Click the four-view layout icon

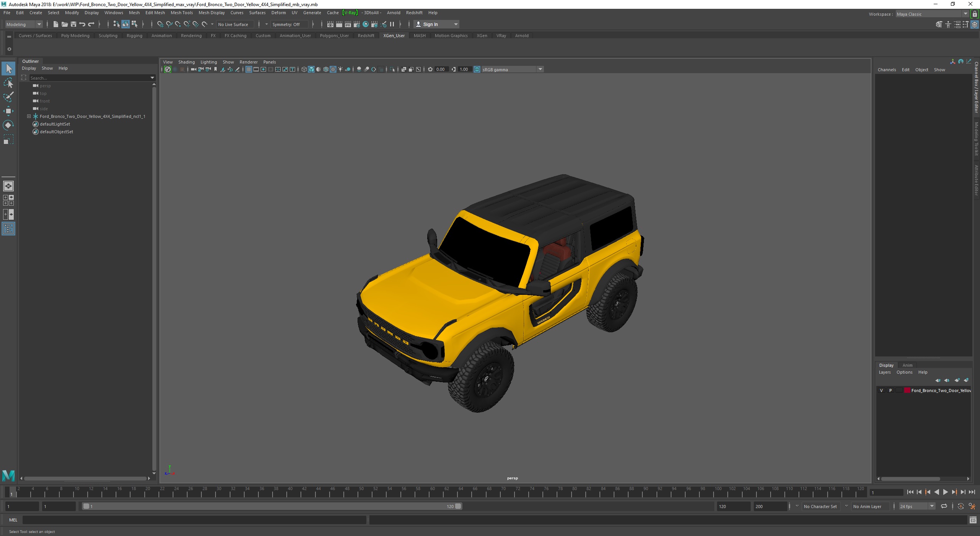click(8, 200)
